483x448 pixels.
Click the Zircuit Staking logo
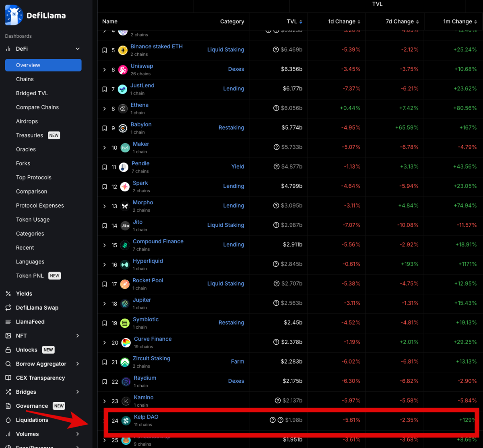point(125,362)
